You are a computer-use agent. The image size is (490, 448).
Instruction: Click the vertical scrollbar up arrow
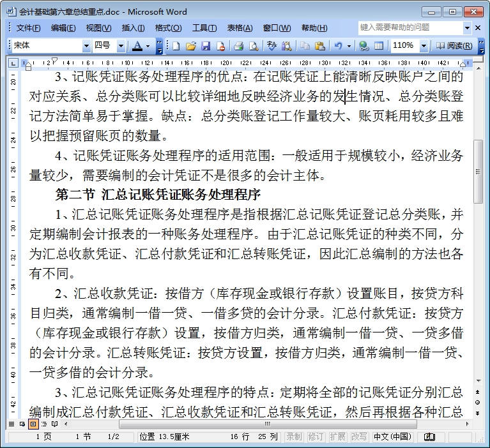pos(478,68)
